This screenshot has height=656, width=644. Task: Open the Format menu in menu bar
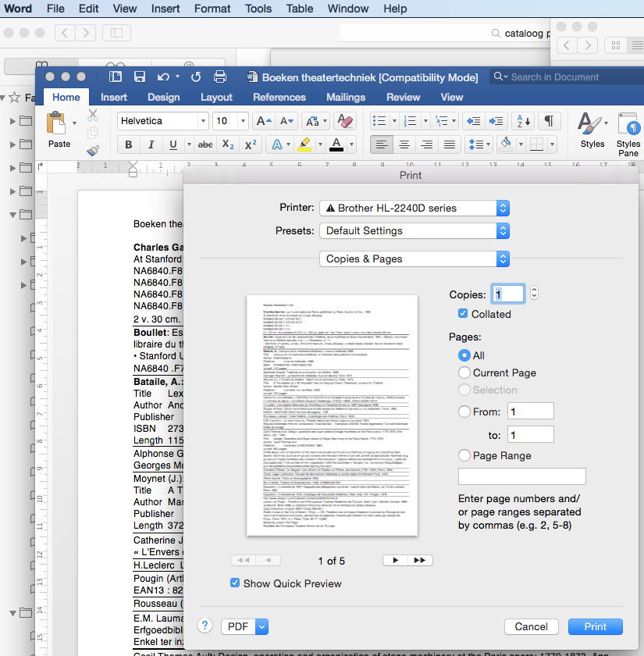pos(212,9)
